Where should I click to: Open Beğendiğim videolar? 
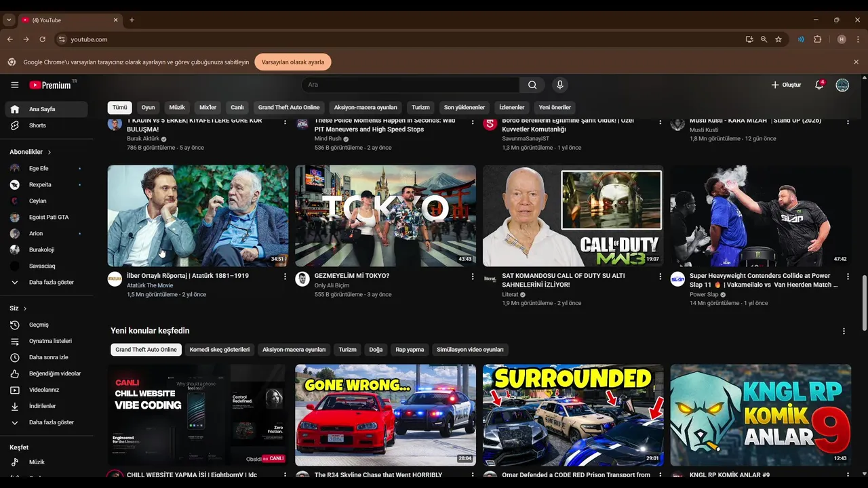46,373
